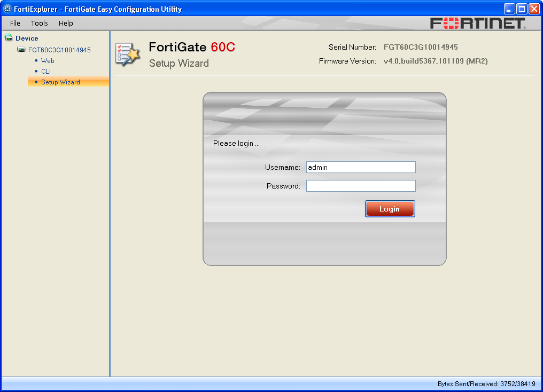The width and height of the screenshot is (543, 392).
Task: Minimize the FortiExplorer window
Action: [x=509, y=9]
